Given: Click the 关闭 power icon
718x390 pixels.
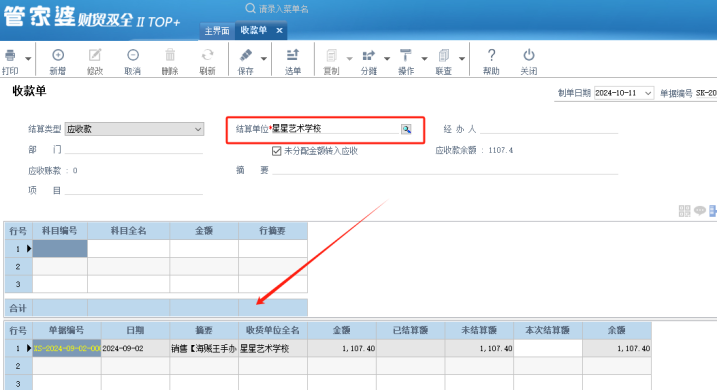Looking at the screenshot, I should pos(529,55).
